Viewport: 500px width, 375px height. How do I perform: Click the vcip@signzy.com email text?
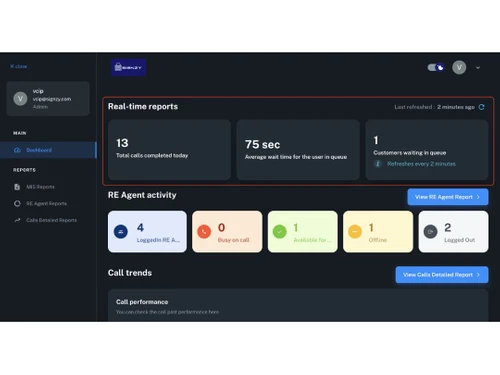click(x=52, y=99)
